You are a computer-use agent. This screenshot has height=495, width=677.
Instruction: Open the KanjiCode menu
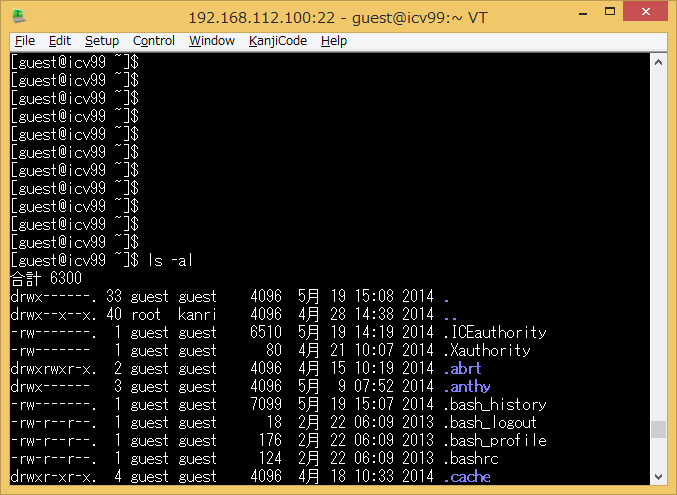(278, 41)
